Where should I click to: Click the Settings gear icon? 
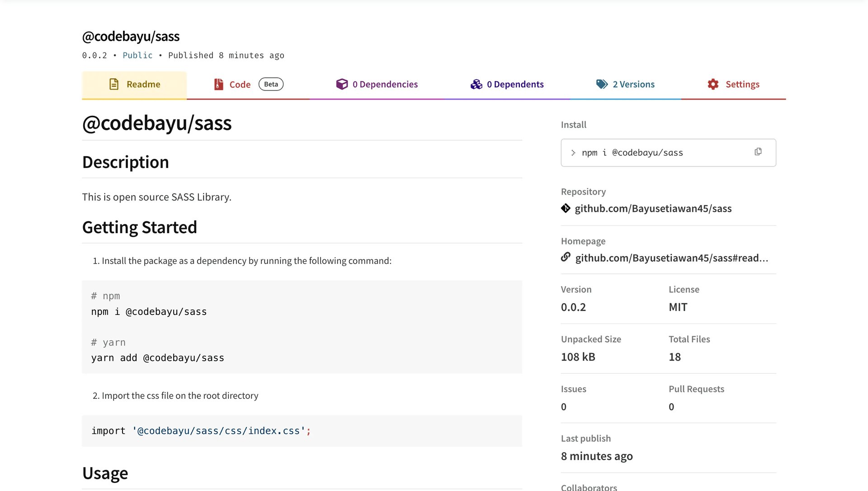coord(713,84)
